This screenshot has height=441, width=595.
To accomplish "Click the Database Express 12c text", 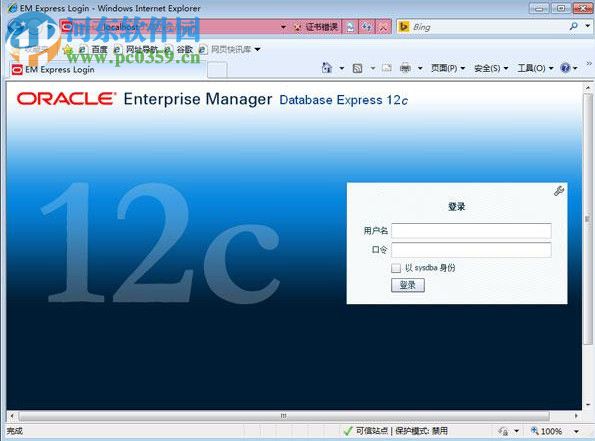I will coord(343,100).
